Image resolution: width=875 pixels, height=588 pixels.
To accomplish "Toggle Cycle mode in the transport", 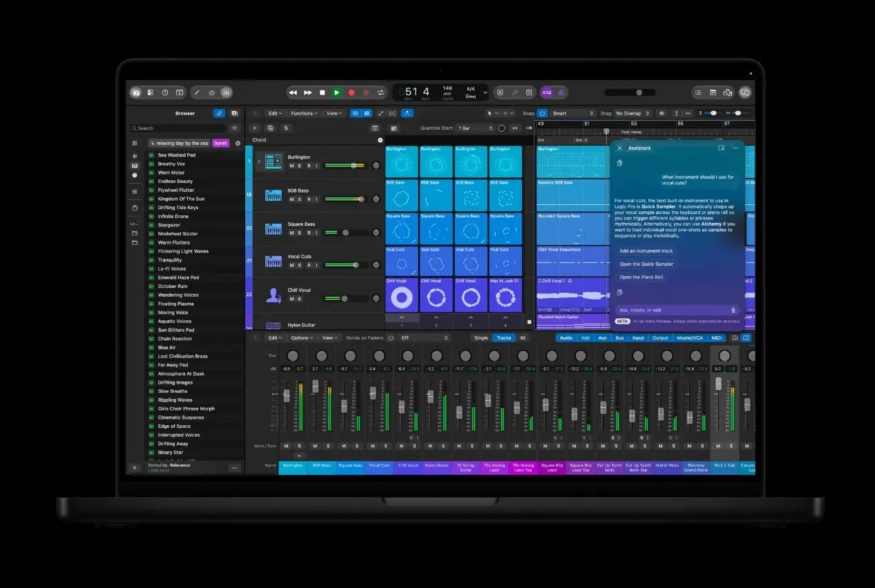I will [x=381, y=92].
